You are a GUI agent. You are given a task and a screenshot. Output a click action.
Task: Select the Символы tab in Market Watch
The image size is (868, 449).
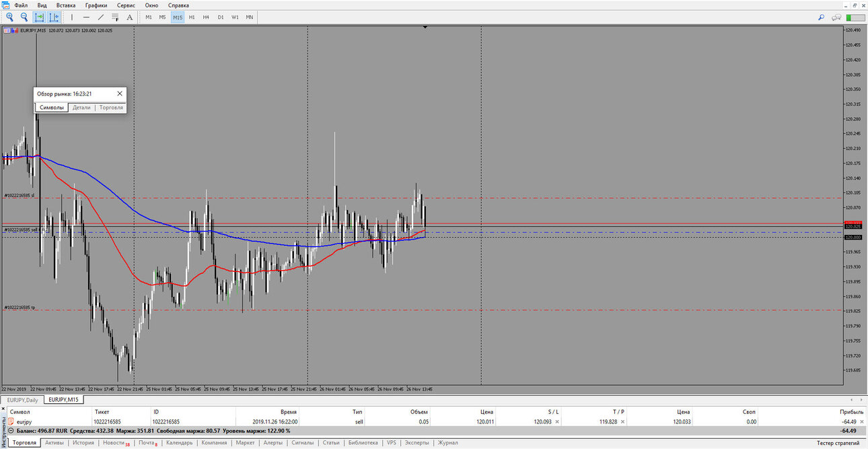click(x=52, y=108)
